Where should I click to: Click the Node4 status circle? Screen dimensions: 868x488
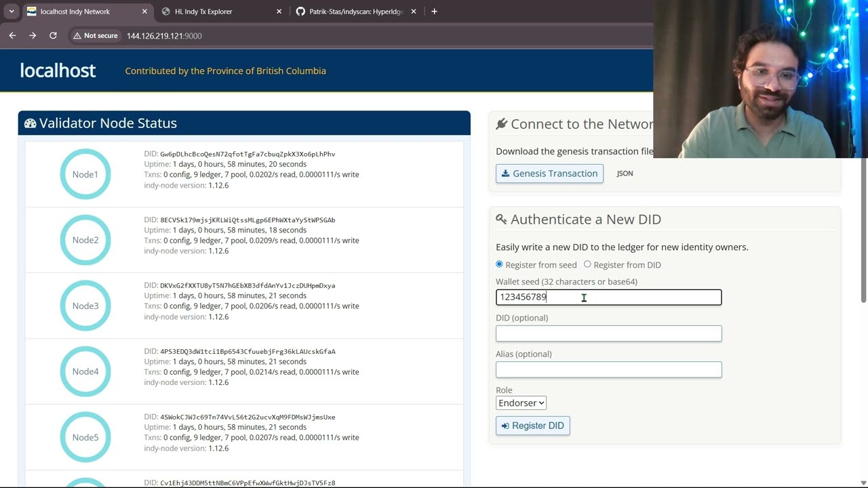(x=85, y=371)
